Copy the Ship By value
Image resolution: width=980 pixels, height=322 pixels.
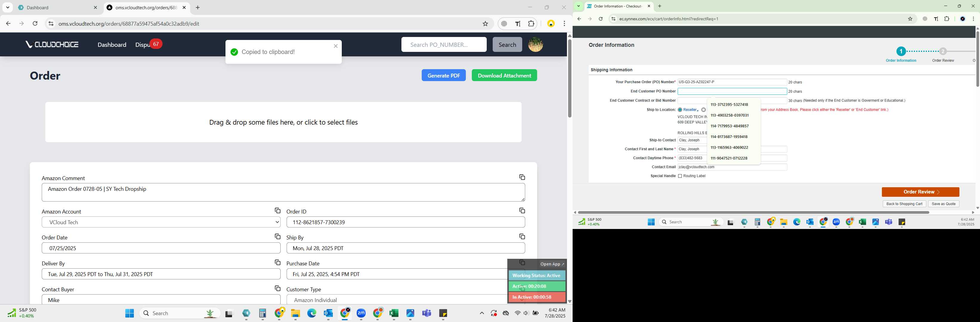pos(522,236)
